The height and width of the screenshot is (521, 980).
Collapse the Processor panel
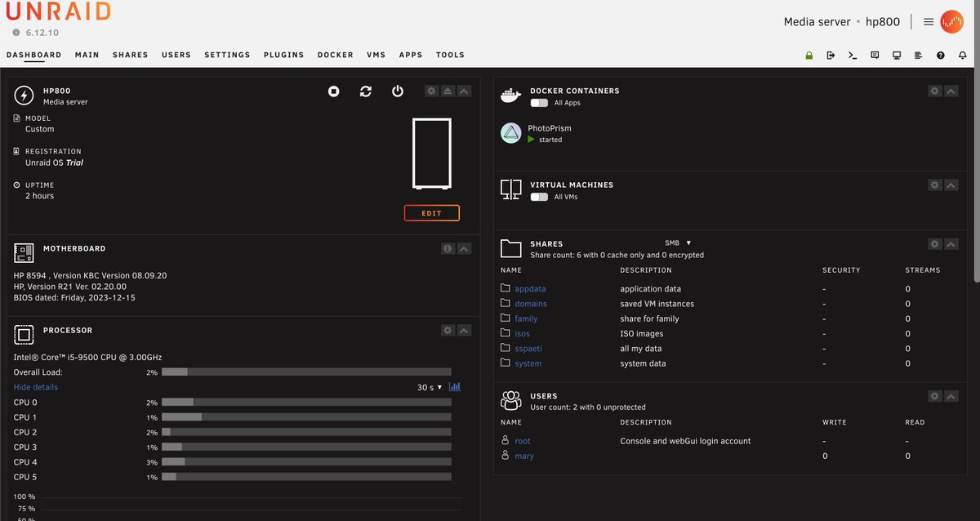464,330
